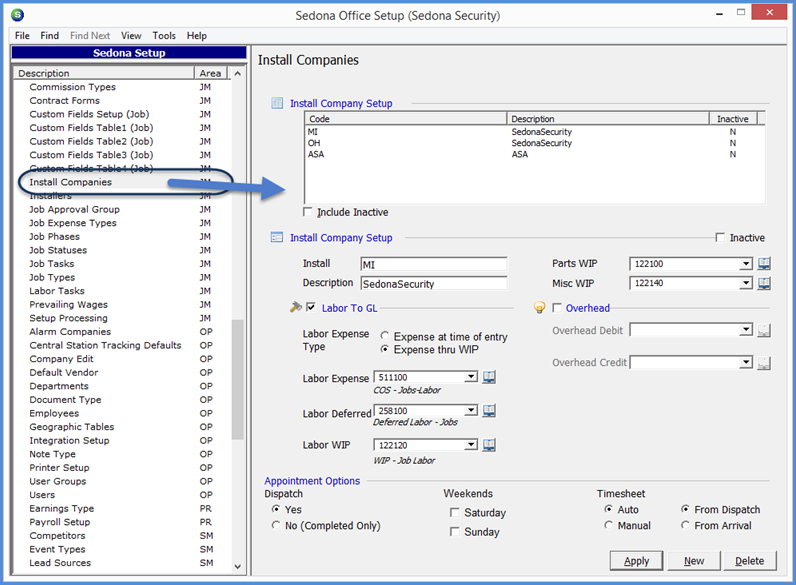Open Commission Types in setup list

[x=73, y=87]
